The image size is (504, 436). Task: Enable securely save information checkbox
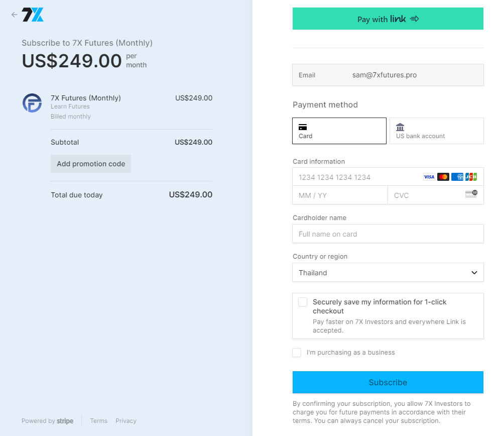[303, 302]
